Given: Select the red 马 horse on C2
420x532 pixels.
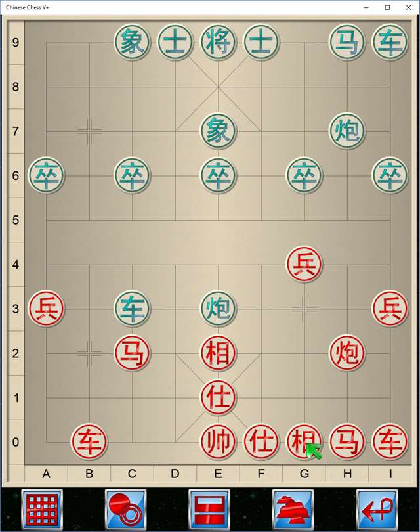Looking at the screenshot, I should [x=132, y=353].
